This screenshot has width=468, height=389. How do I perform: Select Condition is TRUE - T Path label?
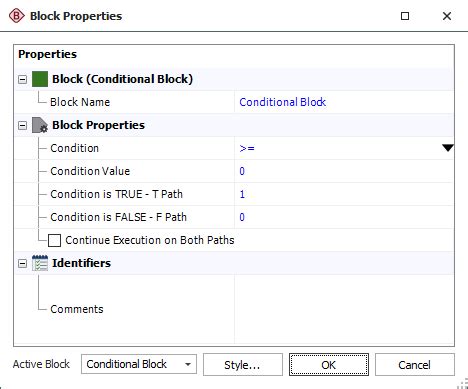tap(116, 194)
